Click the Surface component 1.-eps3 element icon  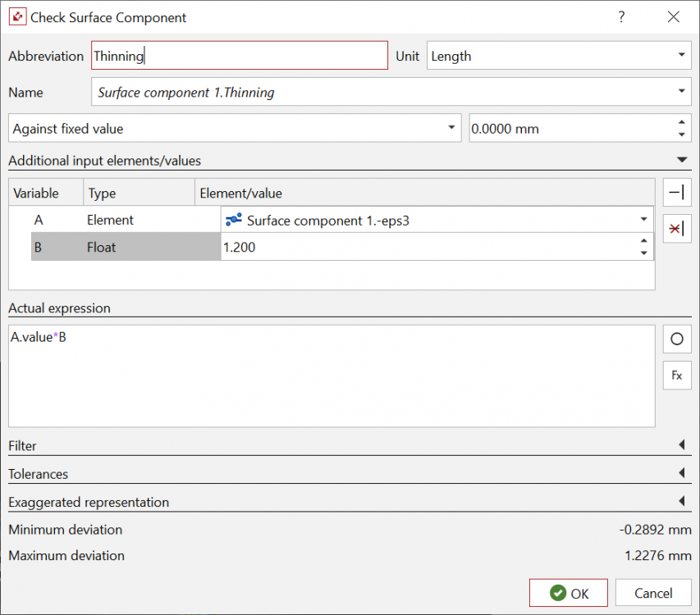(x=233, y=220)
